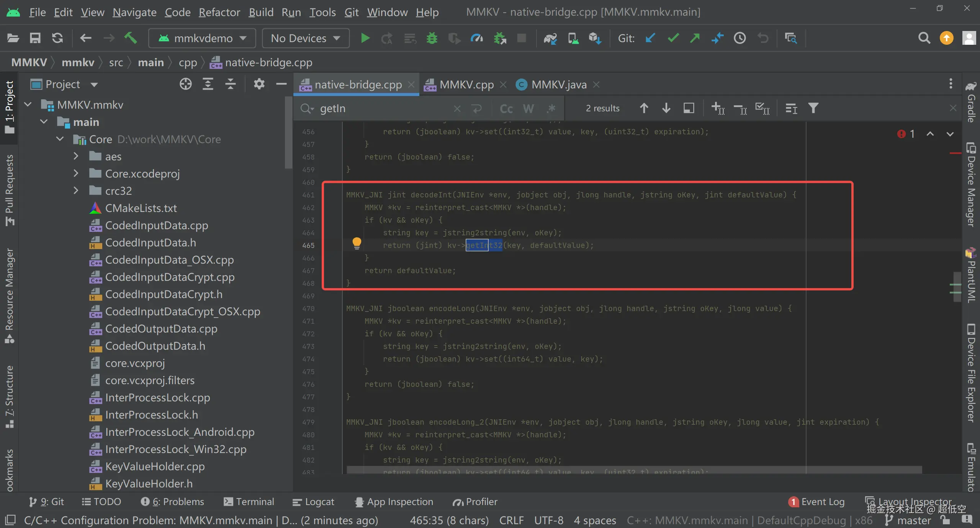
Task: Click the Debug app bug icon
Action: coord(432,38)
